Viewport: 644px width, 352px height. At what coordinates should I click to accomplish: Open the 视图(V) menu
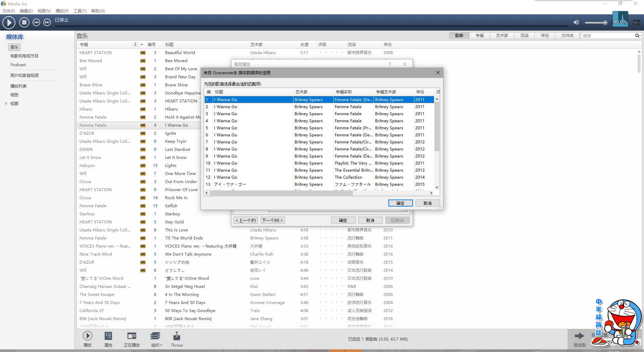pos(44,11)
